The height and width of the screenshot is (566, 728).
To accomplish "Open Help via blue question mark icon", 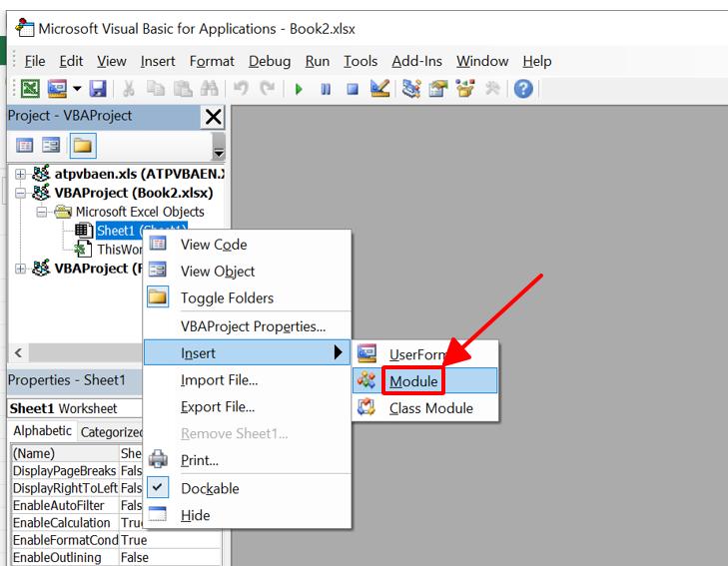I will [523, 89].
